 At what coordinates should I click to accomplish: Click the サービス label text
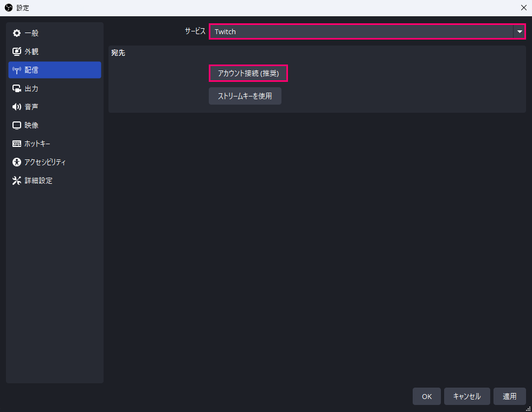click(195, 31)
